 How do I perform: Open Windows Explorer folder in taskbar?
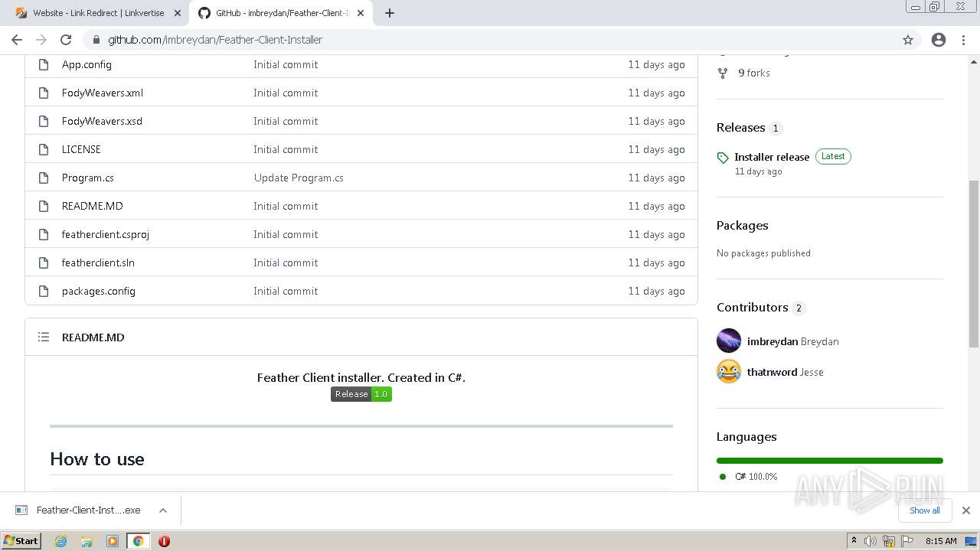click(x=87, y=541)
